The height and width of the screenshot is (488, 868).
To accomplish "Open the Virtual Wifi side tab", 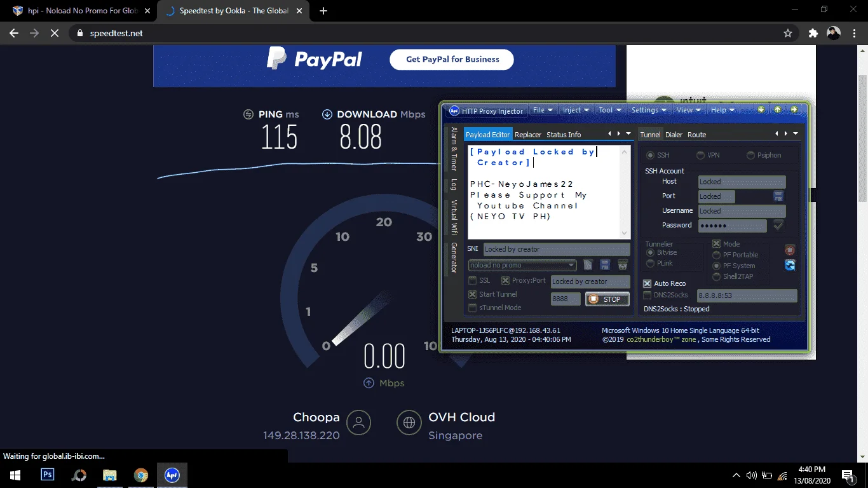I will coord(454,217).
